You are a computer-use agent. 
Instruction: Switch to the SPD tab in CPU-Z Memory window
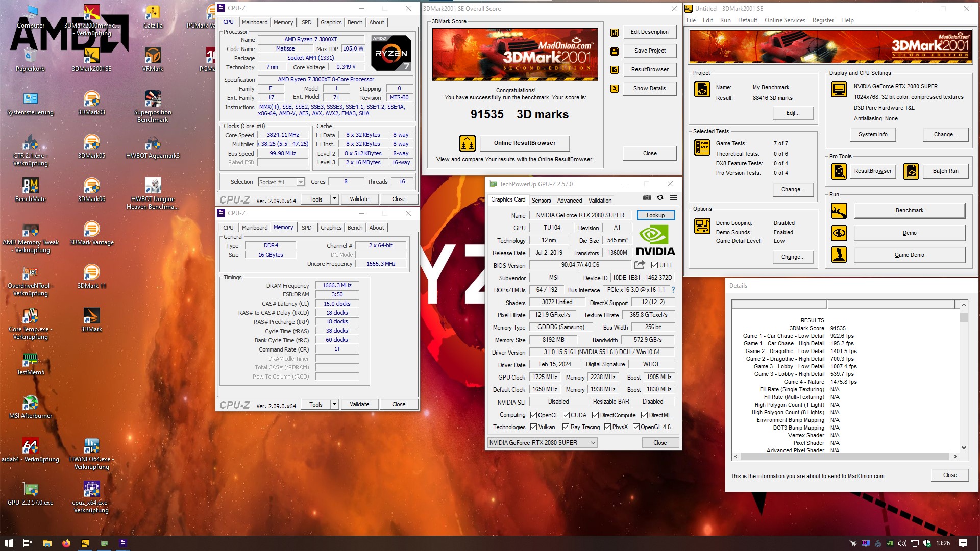coord(306,228)
